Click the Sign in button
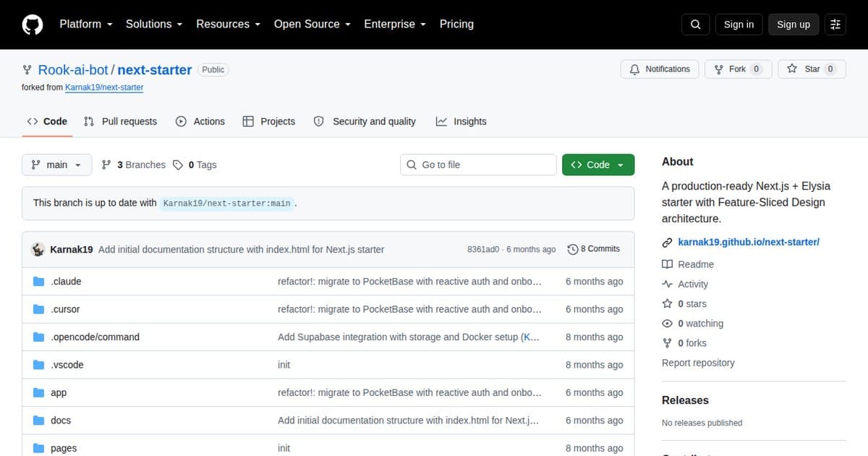 [x=739, y=25]
